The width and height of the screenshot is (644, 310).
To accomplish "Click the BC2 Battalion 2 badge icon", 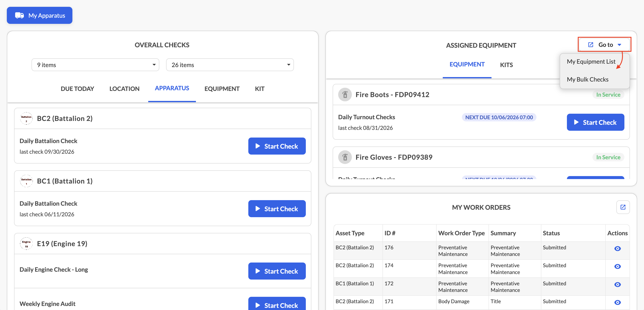I will click(26, 119).
